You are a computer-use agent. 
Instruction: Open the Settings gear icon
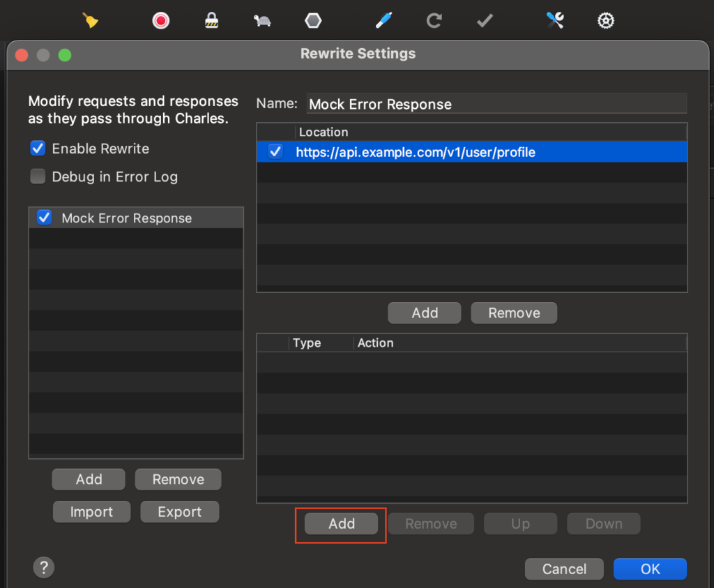coord(605,21)
